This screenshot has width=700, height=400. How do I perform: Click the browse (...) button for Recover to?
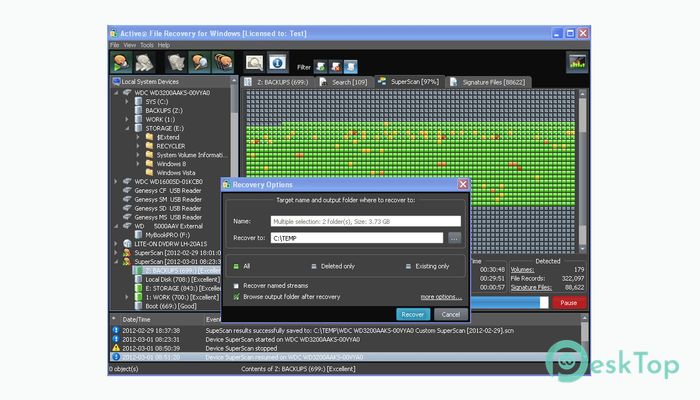[x=454, y=238]
